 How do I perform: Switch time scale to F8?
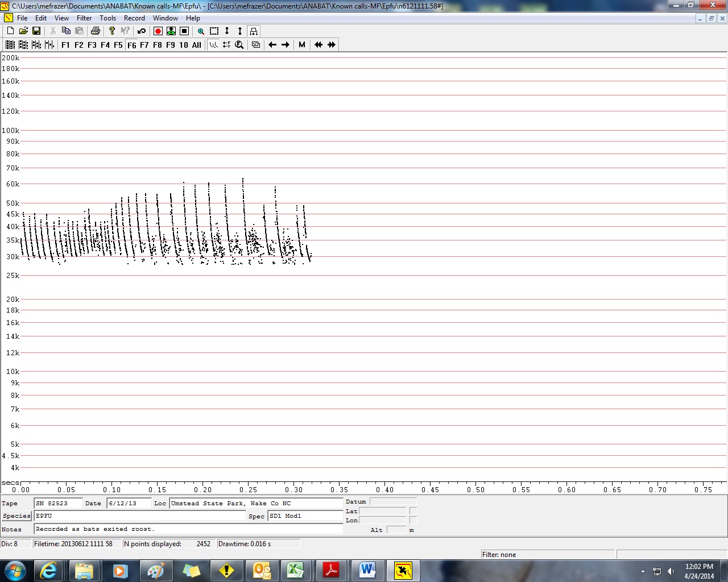coord(158,45)
